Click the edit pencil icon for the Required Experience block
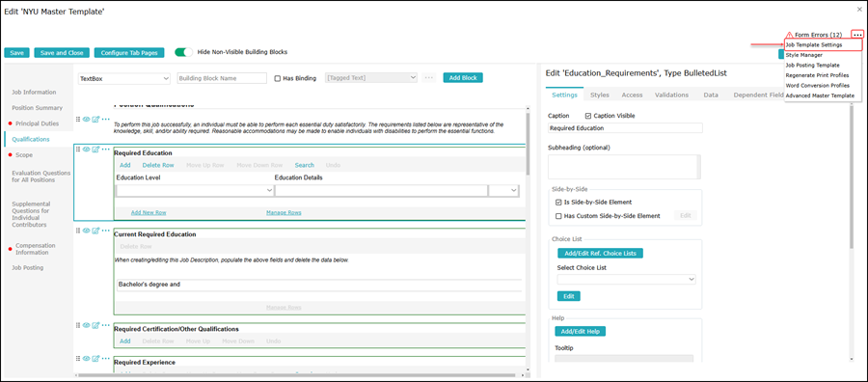The height and width of the screenshot is (382, 868). click(95, 359)
